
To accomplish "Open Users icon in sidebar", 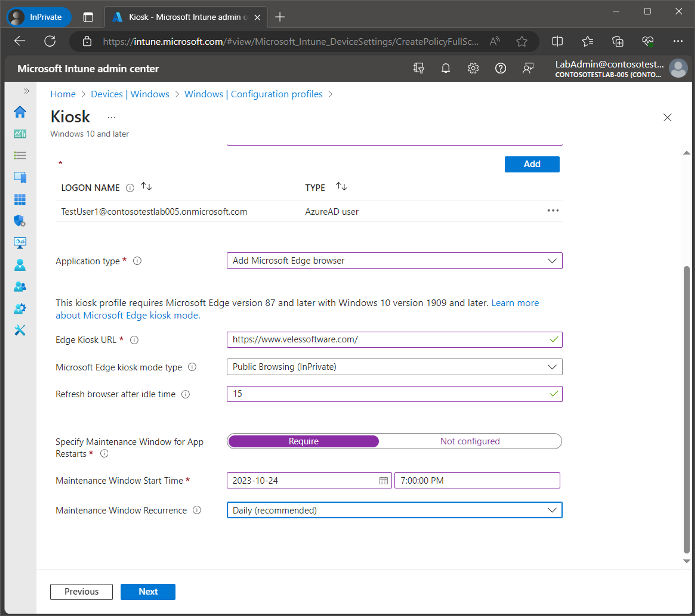I will coord(20,265).
